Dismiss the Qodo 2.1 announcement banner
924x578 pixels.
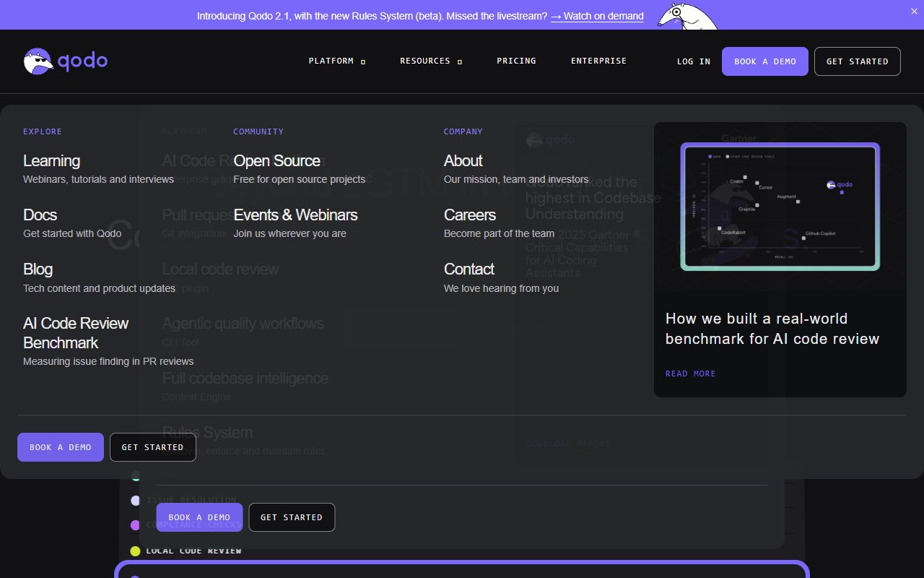914,12
